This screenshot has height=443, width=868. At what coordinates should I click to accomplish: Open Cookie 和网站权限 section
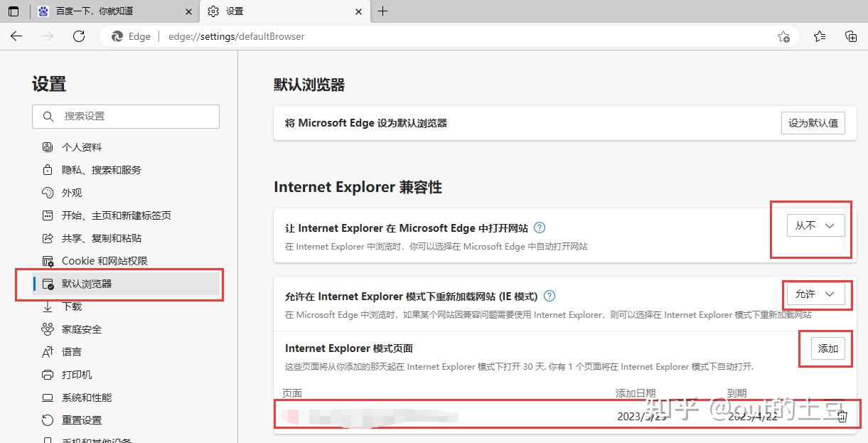105,261
